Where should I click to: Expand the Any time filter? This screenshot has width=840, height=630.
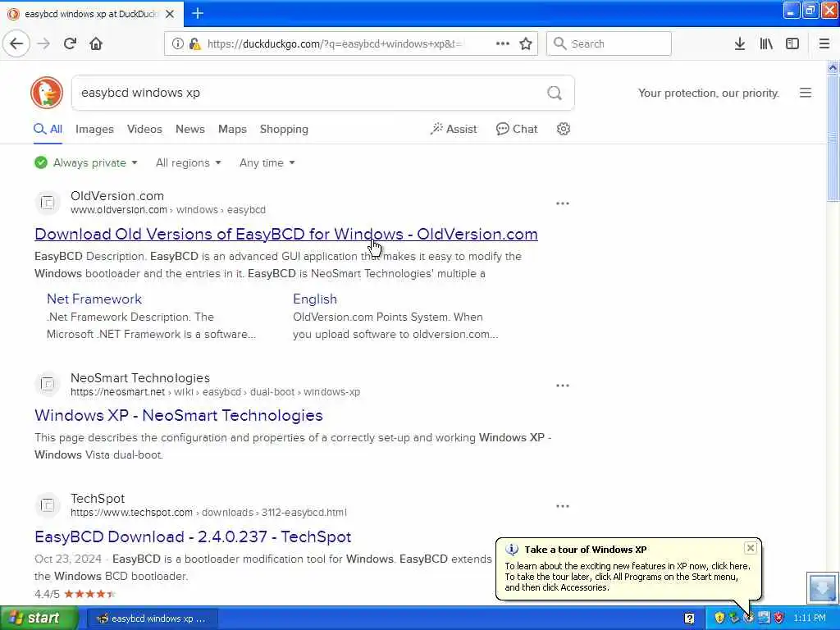tap(267, 163)
